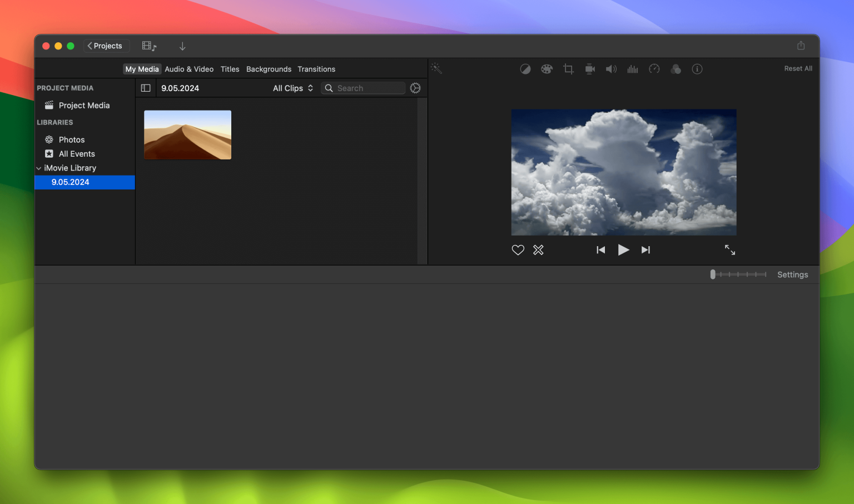The width and height of the screenshot is (854, 504).
Task: Open the Backgrounds tab
Action: click(269, 69)
